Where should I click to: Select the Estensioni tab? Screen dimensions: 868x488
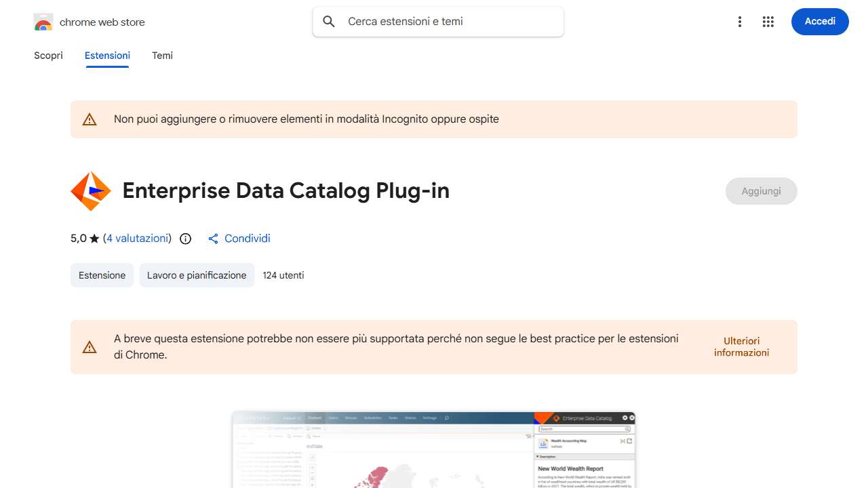(x=106, y=55)
